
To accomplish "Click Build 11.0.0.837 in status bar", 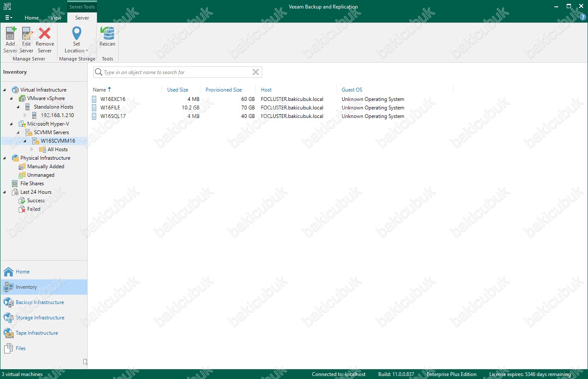I will [x=396, y=374].
